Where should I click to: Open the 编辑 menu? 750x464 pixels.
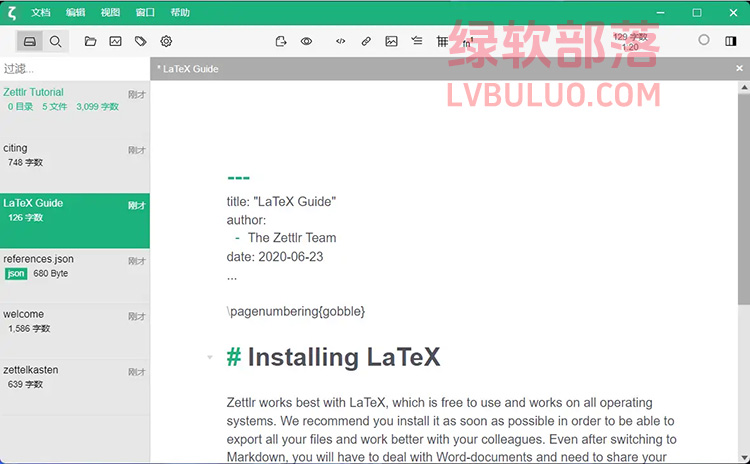[76, 12]
